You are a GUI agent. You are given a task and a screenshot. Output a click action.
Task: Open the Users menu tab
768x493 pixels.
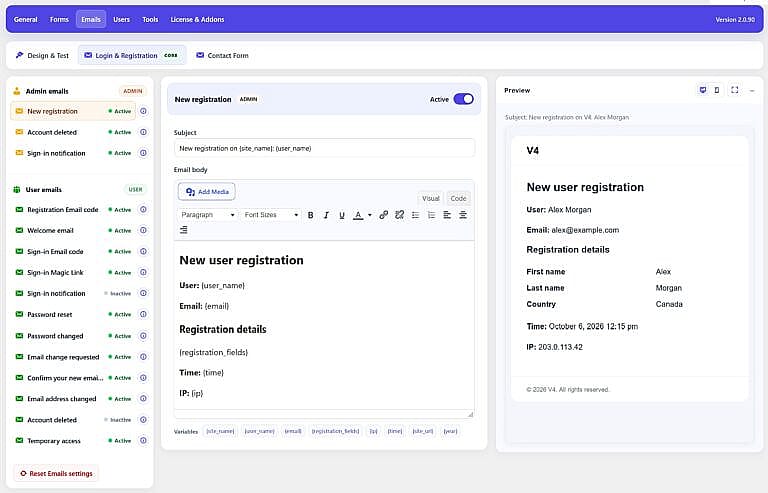pos(121,20)
